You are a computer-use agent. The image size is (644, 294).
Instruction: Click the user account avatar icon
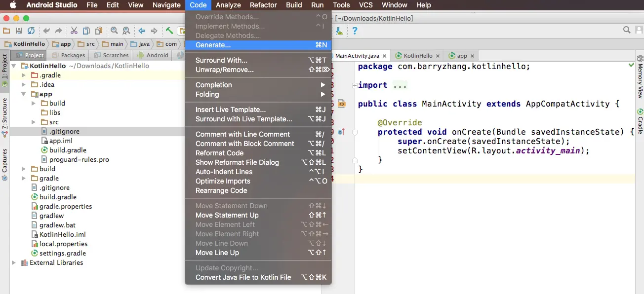click(639, 30)
